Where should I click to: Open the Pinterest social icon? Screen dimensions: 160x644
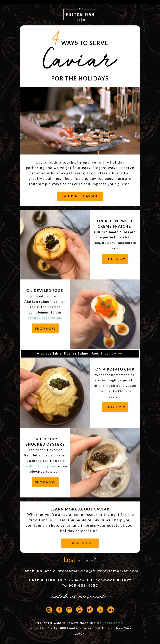[x=79, y=610]
